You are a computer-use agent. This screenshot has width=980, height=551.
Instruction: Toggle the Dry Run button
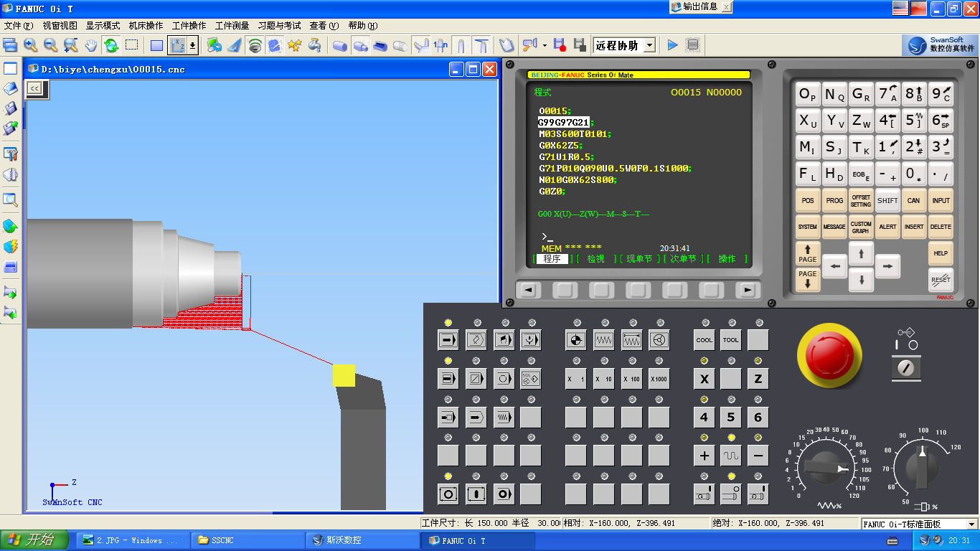pyautogui.click(x=504, y=417)
